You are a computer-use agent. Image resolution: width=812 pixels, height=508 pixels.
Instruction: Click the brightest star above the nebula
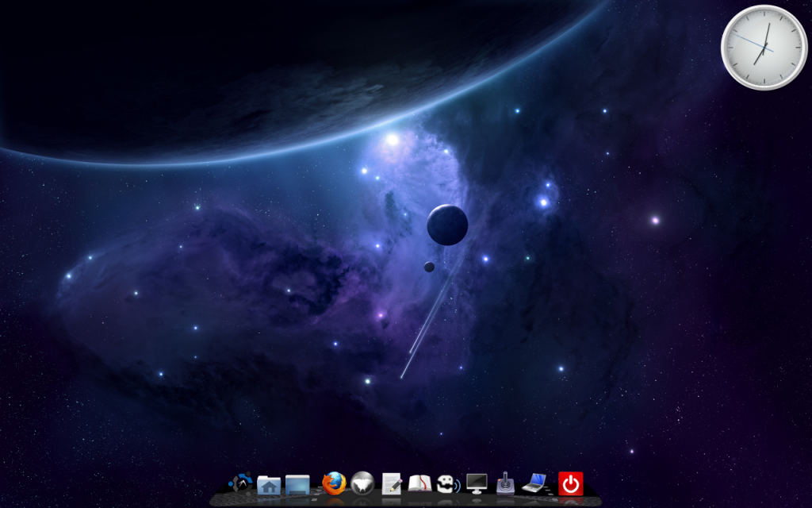click(x=392, y=140)
